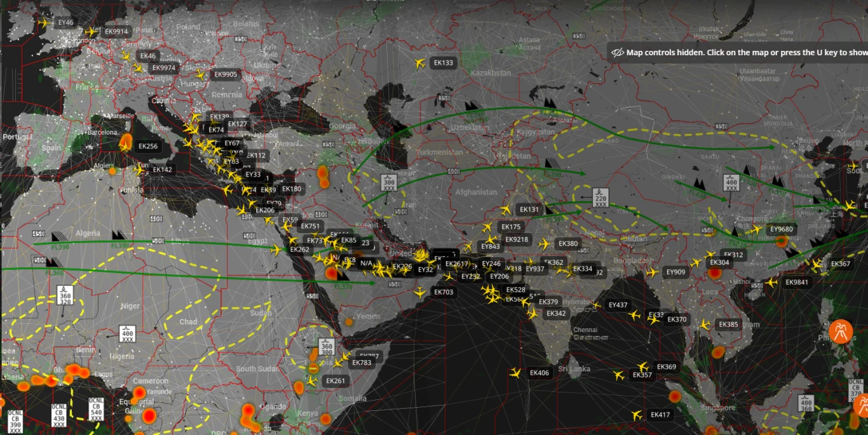The width and height of the screenshot is (868, 435).
Task: Click the aircraft icon beside EK261
Action: (x=312, y=381)
